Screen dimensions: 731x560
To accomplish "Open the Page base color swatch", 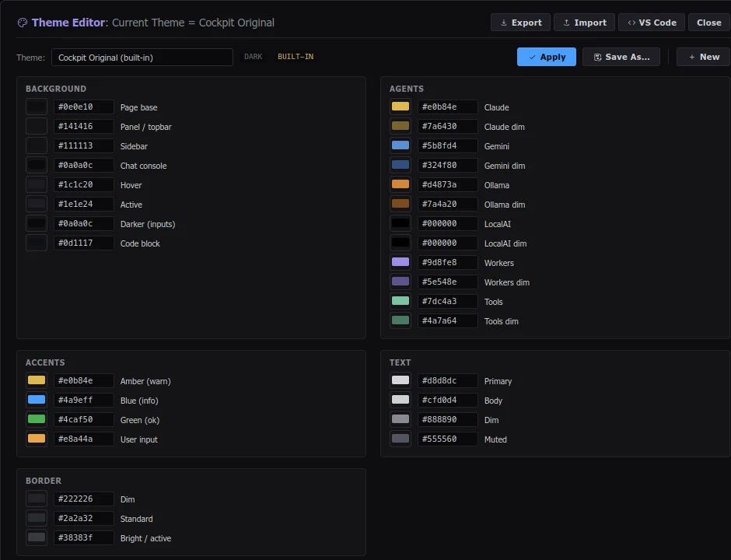I will click(37, 107).
